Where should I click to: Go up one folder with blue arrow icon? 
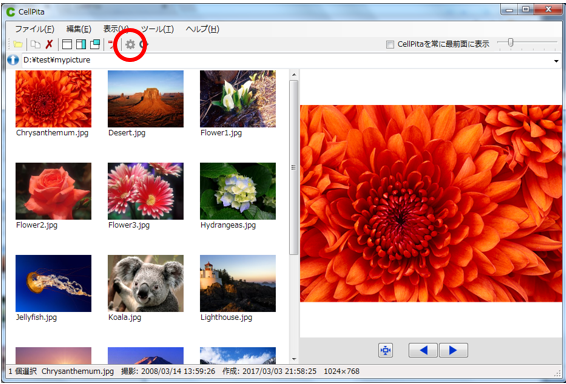coord(13,60)
